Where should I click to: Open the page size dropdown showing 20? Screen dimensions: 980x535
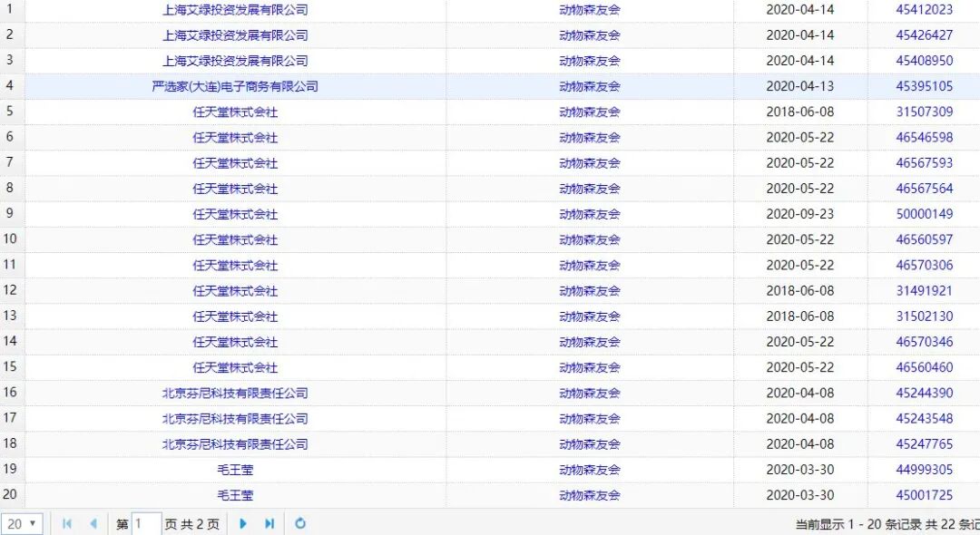pos(22,524)
